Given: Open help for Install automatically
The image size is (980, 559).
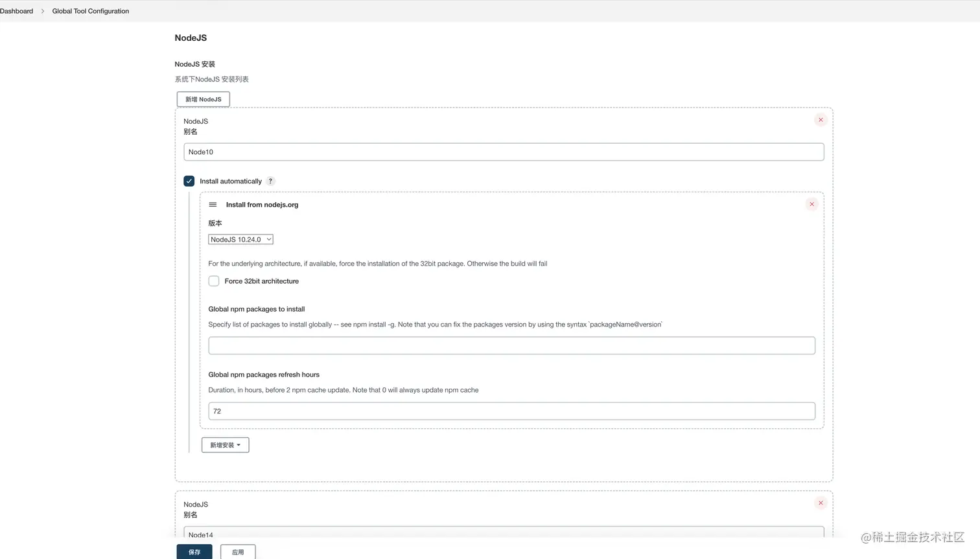Looking at the screenshot, I should pyautogui.click(x=270, y=181).
